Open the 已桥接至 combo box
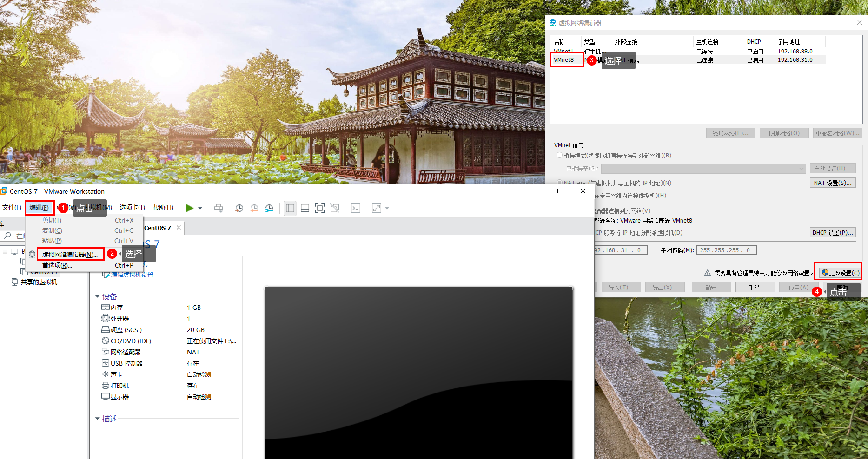 (703, 169)
